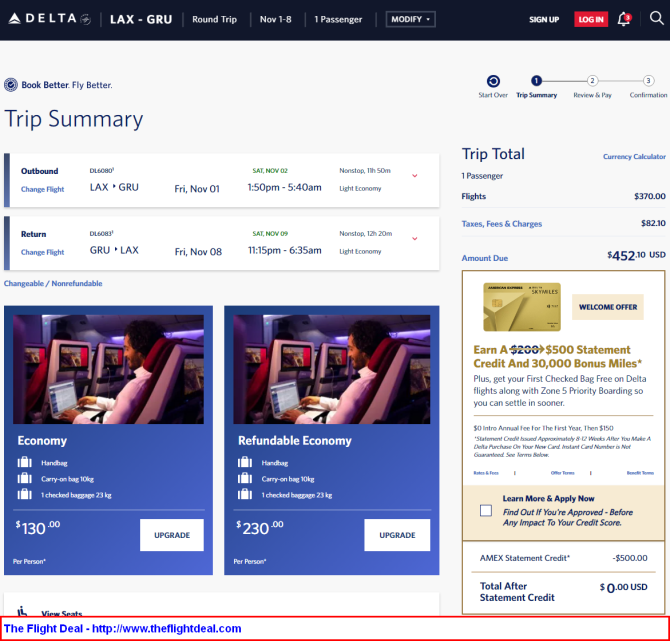
Task: Open Benefit Terms link
Action: [640, 473]
